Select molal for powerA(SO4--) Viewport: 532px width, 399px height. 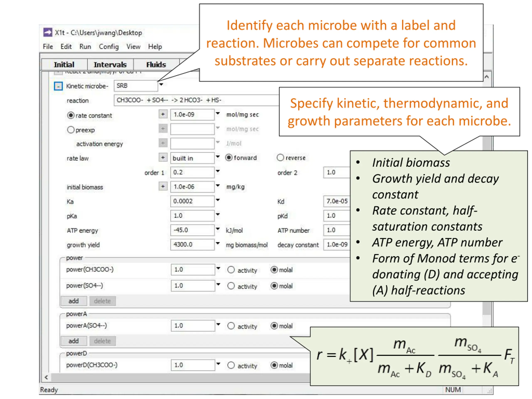[274, 326]
